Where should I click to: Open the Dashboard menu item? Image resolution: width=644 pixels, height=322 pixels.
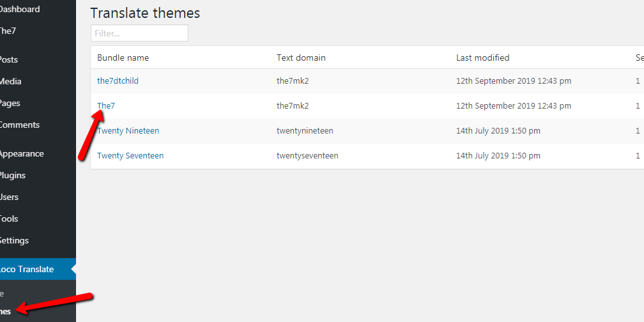19,10
